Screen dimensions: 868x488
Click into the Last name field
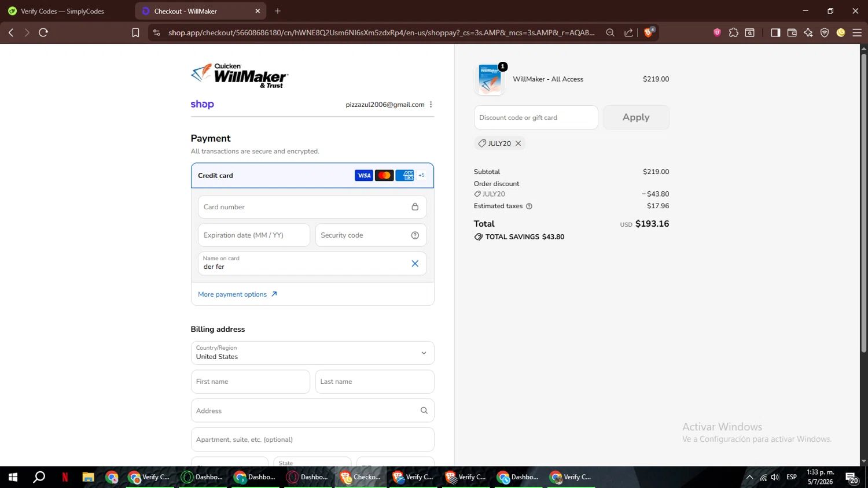(x=374, y=382)
